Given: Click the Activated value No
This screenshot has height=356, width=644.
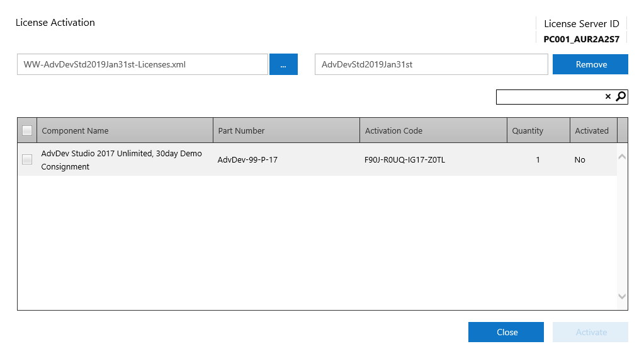Looking at the screenshot, I should [580, 159].
